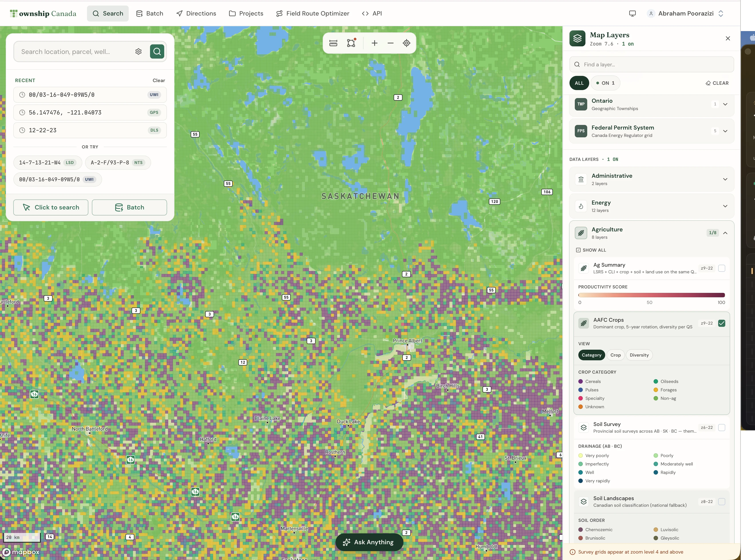Select the measure ruler tool
The height and width of the screenshot is (560, 755).
333,43
